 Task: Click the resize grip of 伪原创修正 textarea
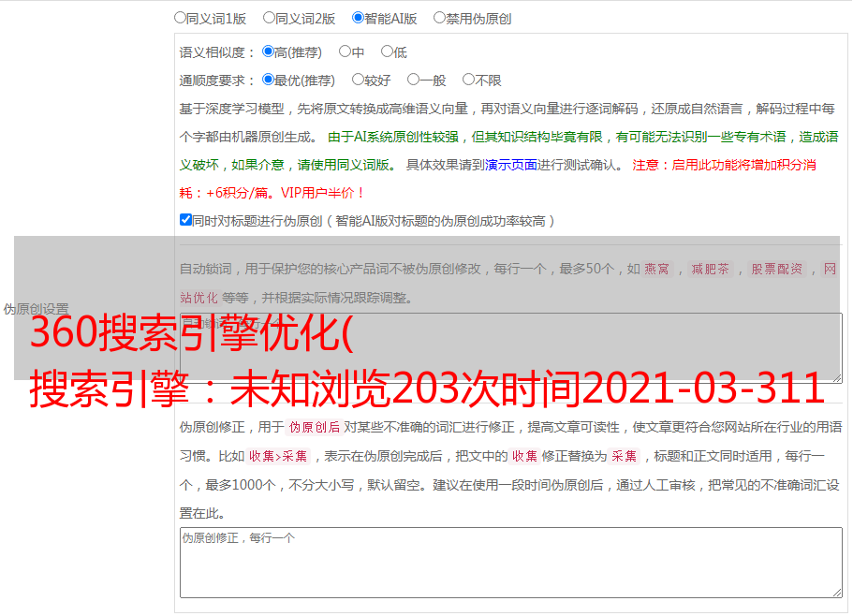pyautogui.click(x=837, y=593)
